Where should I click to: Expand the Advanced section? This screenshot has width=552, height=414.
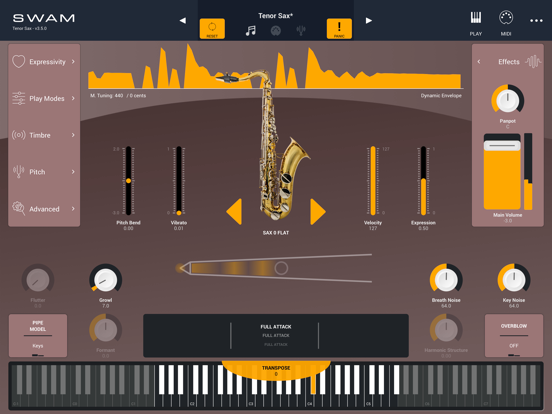point(44,208)
